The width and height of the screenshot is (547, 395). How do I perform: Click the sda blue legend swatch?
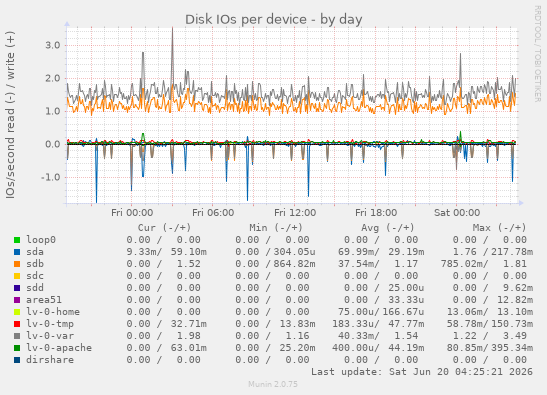click(17, 252)
